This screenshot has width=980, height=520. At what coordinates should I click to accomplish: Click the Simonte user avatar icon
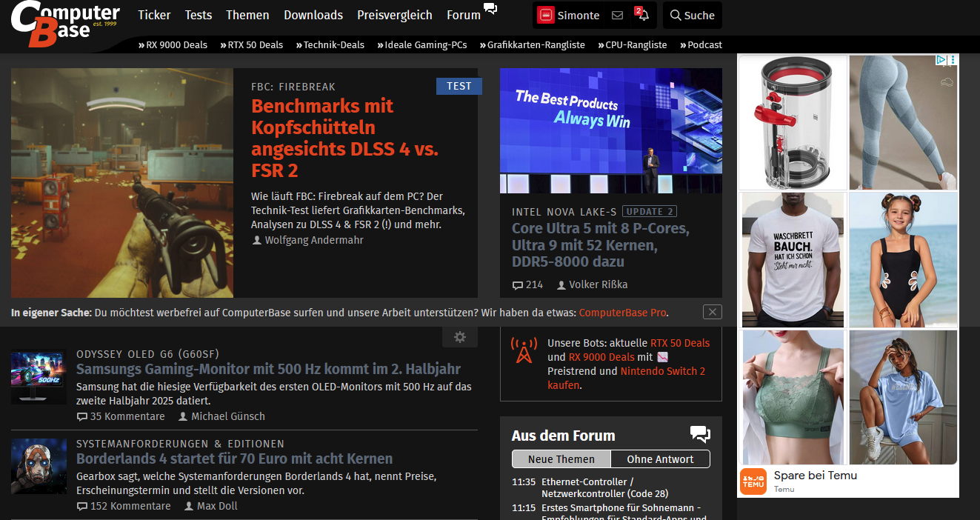546,15
